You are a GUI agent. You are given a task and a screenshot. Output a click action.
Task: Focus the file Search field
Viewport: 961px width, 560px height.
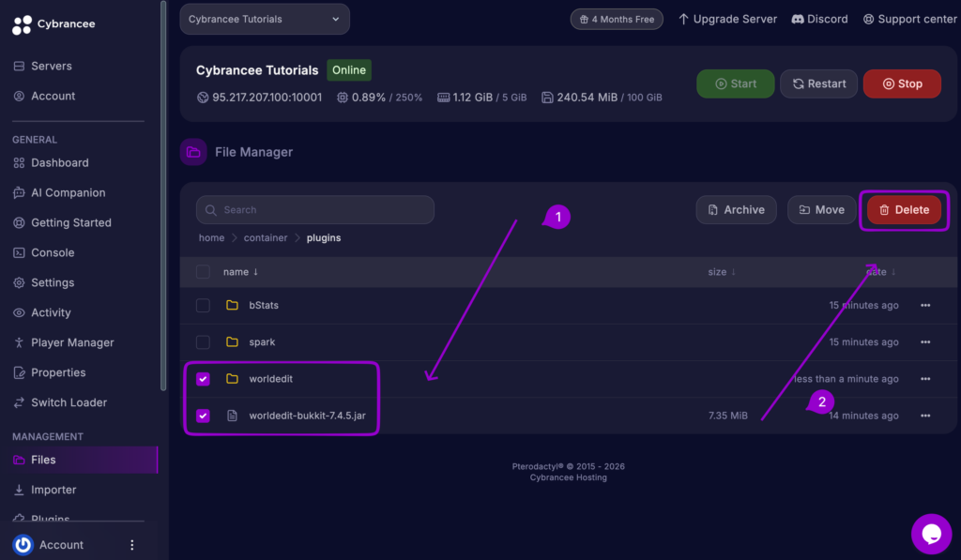point(315,209)
